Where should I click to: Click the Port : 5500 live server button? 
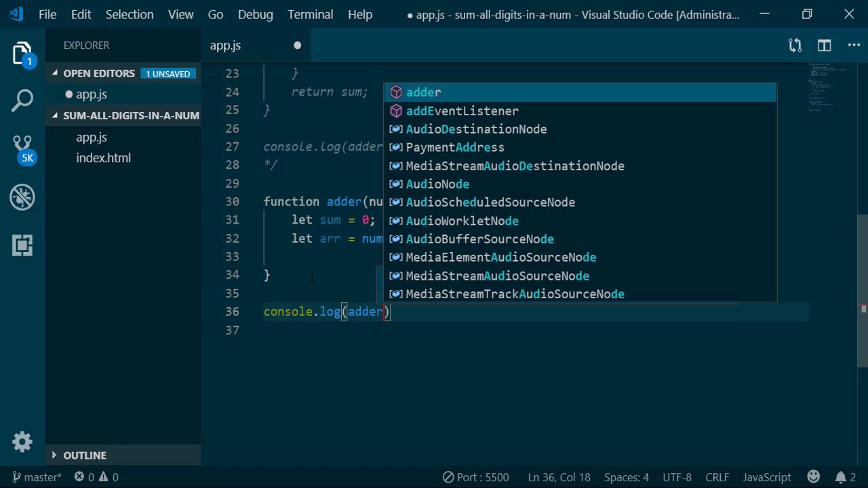click(476, 477)
